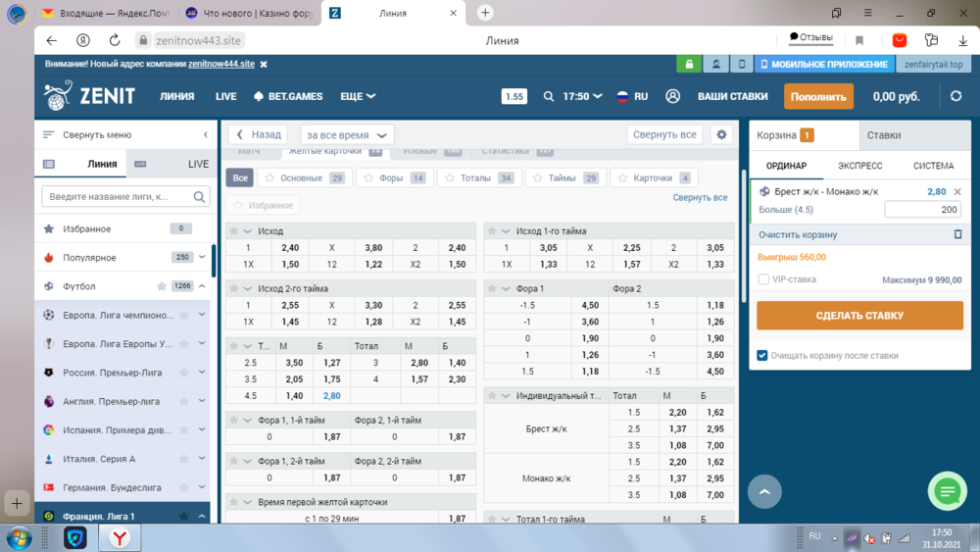
Task: Favorite the Исход 2-го тайма market star
Action: [x=234, y=289]
